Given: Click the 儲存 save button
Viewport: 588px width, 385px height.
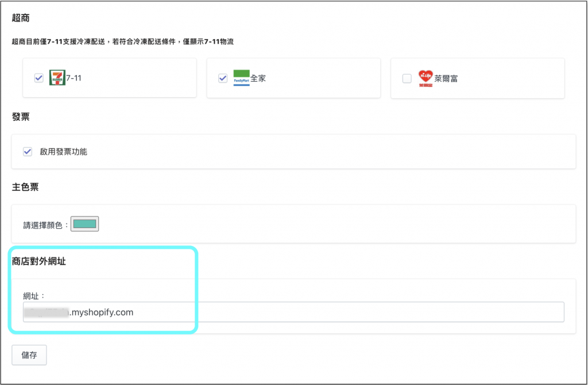Looking at the screenshot, I should (29, 355).
